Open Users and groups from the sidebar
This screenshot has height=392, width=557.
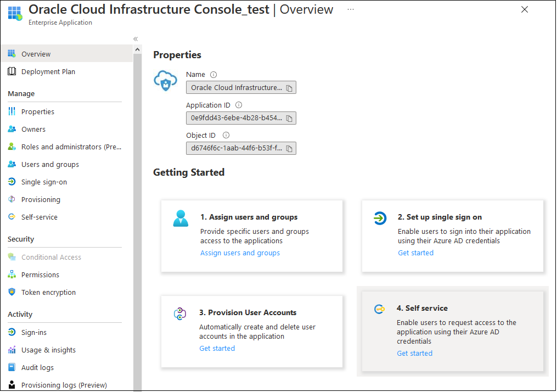(50, 164)
